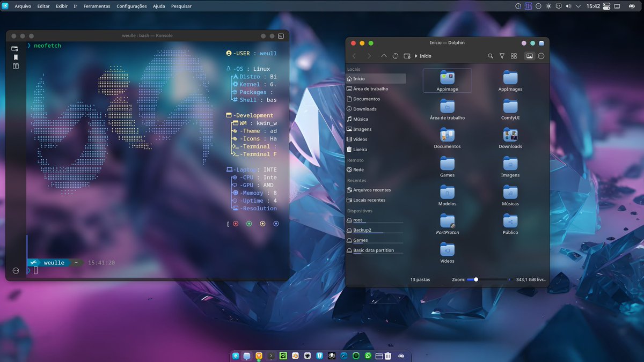
Task: Open the 15:42 clock
Action: 593,6
